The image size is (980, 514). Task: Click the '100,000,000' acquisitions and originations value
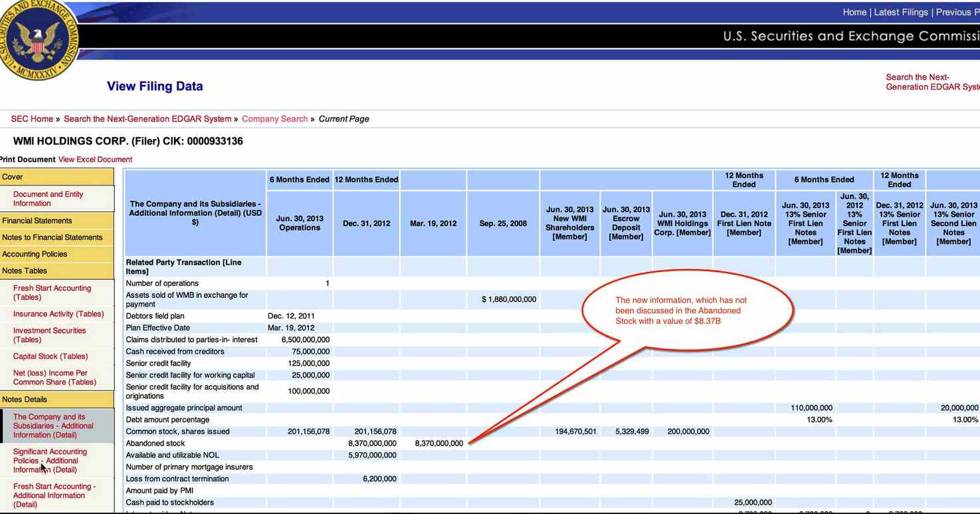[x=309, y=391]
